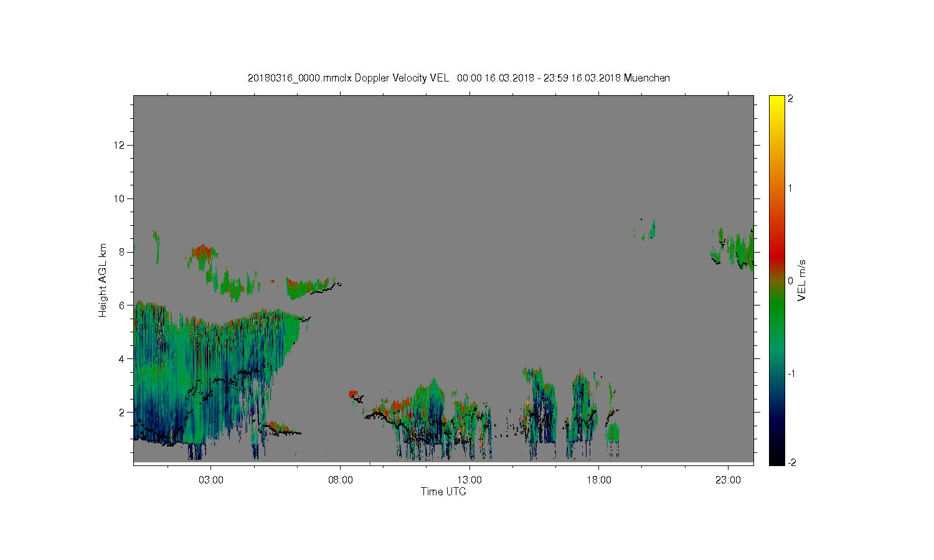Click the height tick label 12
This screenshot has width=934, height=560.
pos(120,145)
